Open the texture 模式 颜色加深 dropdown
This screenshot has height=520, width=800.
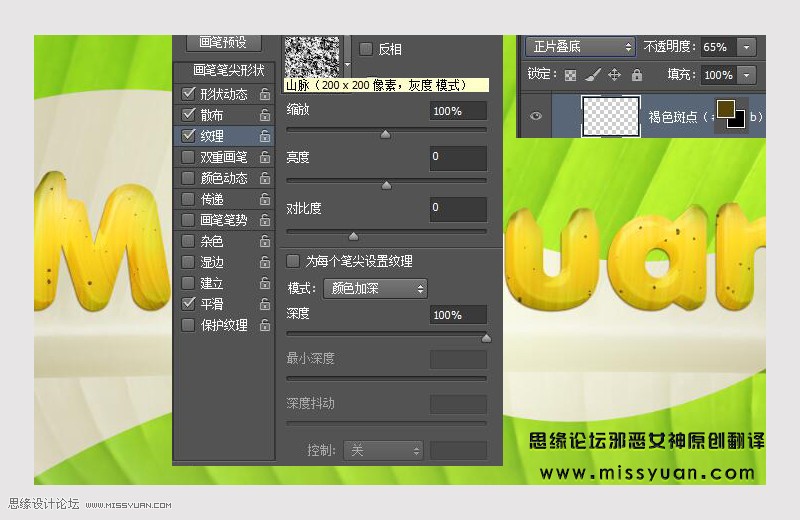375,289
